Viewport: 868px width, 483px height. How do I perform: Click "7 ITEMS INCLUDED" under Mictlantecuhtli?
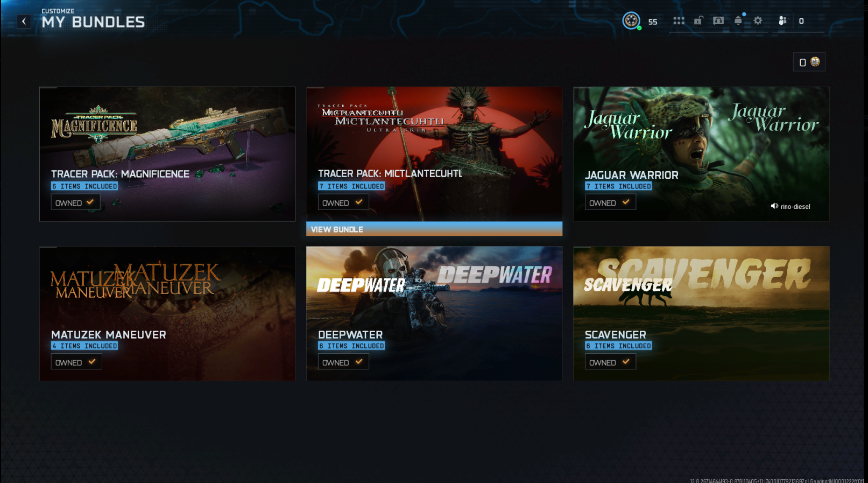(x=351, y=186)
